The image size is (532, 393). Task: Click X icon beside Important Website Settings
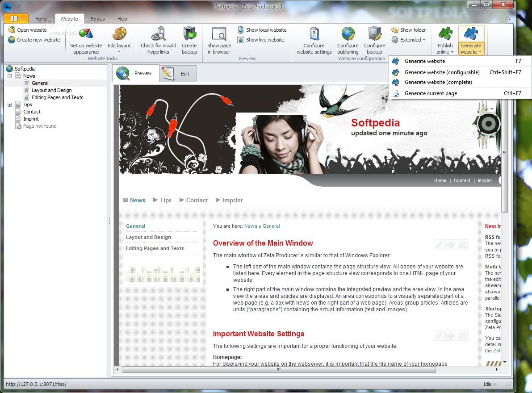click(x=462, y=335)
